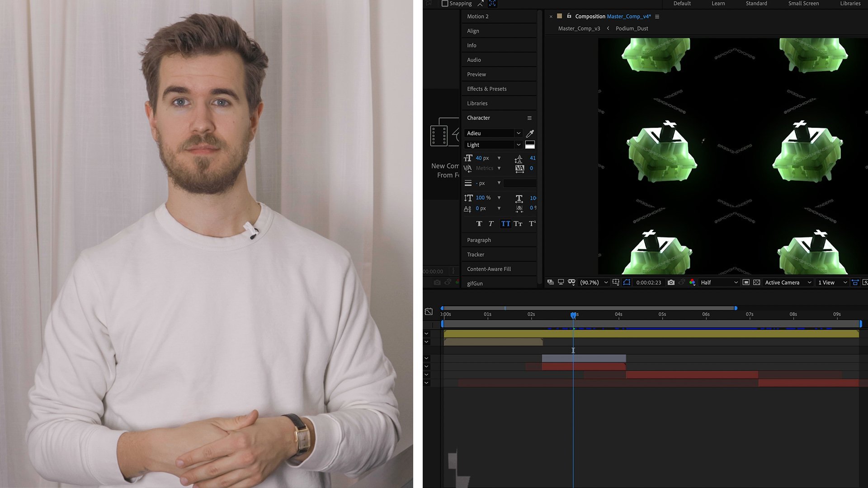Toggle mask and shape path visibility
The width and height of the screenshot is (868, 488).
[627, 282]
